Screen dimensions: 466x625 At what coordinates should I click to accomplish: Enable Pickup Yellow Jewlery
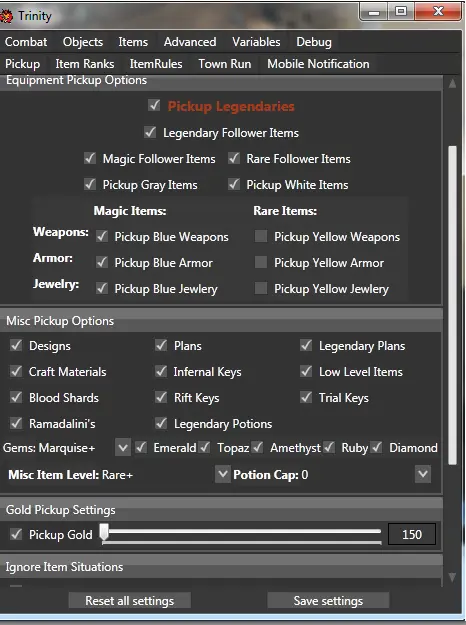pos(261,288)
